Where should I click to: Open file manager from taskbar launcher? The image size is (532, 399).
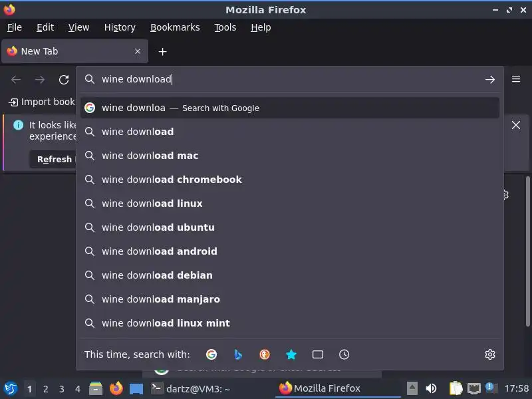click(x=96, y=388)
